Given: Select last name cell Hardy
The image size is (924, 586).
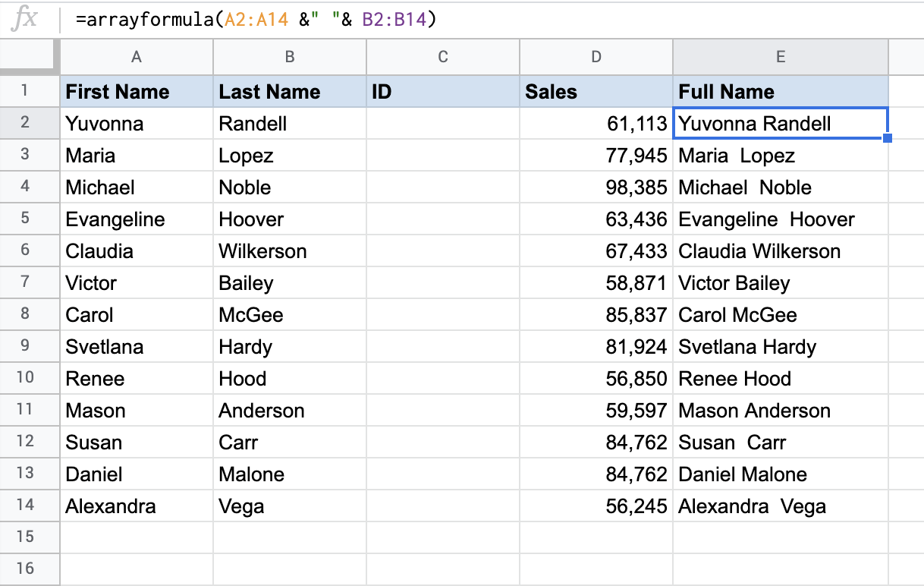Looking at the screenshot, I should (x=290, y=347).
